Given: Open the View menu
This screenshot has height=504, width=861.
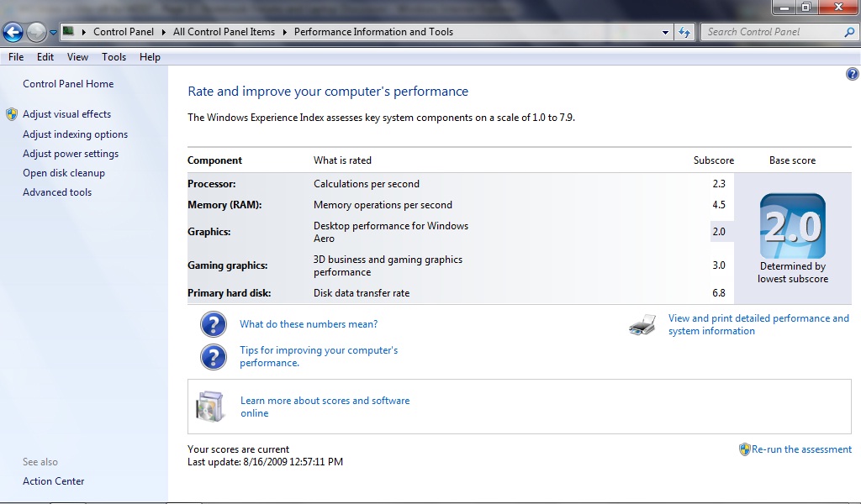Looking at the screenshot, I should [x=77, y=57].
